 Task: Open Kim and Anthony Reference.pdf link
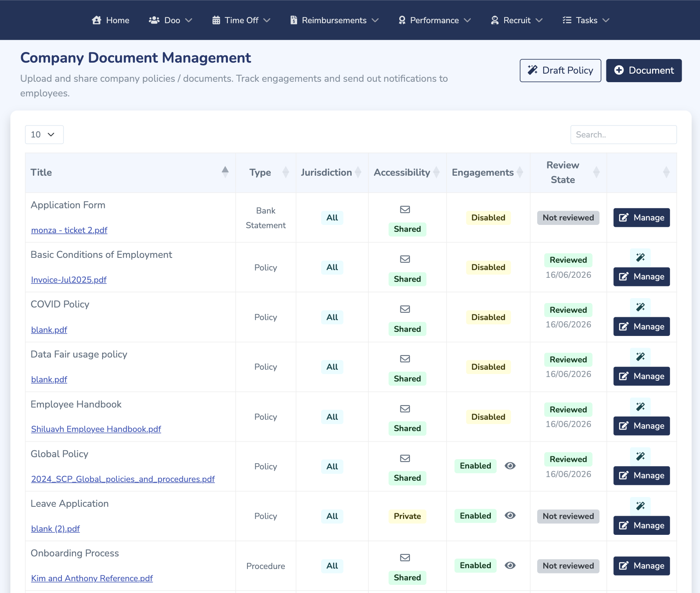click(x=92, y=578)
